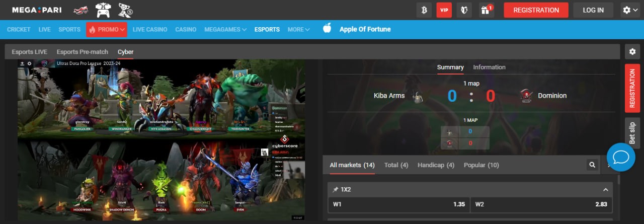Expand the PROMO dropdown
This screenshot has height=224, width=644.
click(x=106, y=30)
